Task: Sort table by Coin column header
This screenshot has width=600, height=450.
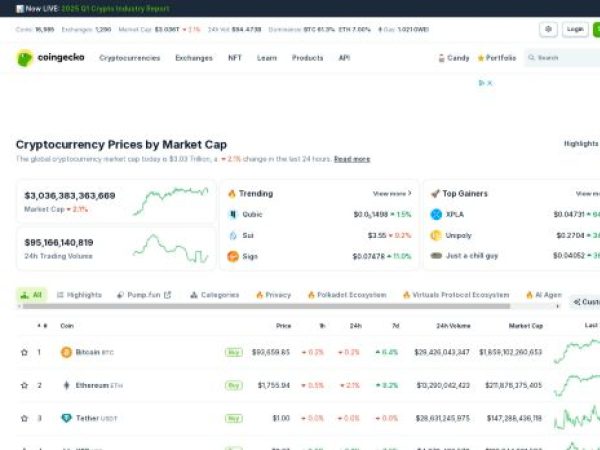Action: pos(67,326)
